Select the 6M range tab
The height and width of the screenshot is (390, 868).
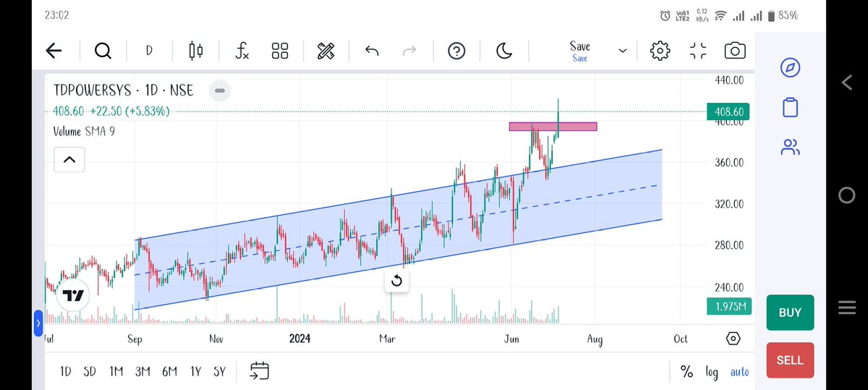[169, 371]
